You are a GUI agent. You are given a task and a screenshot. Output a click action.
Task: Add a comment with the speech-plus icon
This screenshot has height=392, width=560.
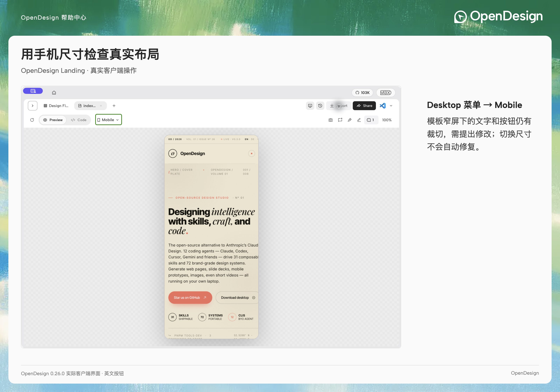pyautogui.click(x=340, y=120)
